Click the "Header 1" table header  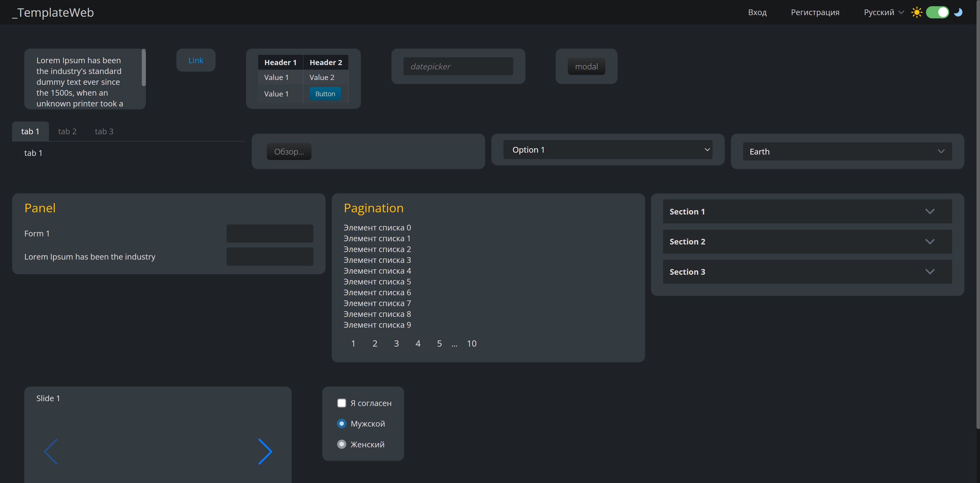point(280,62)
